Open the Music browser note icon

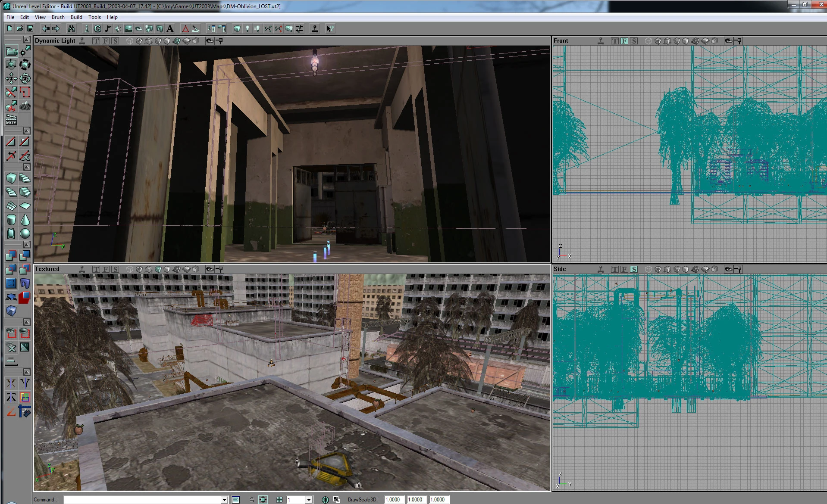point(108,29)
